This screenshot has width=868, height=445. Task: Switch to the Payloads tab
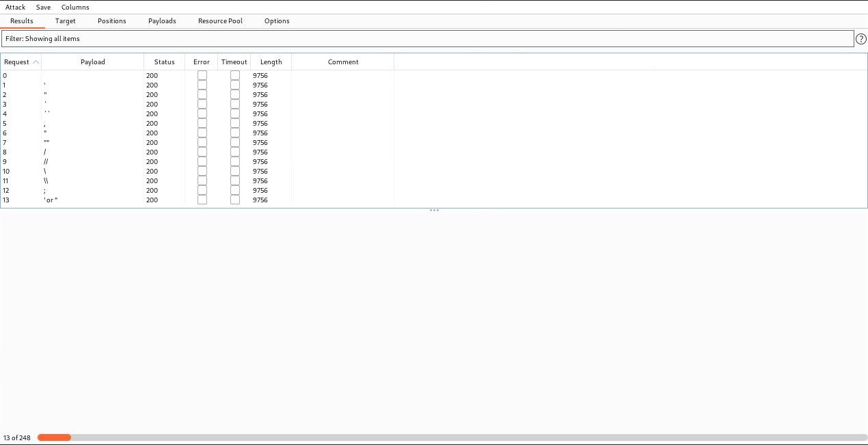[x=162, y=21]
